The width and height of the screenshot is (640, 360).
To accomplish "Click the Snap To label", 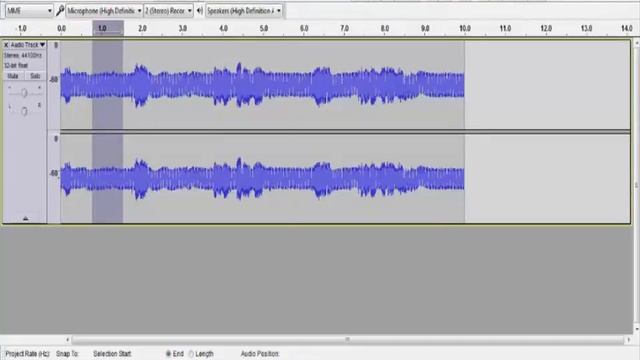I will pyautogui.click(x=67, y=354).
